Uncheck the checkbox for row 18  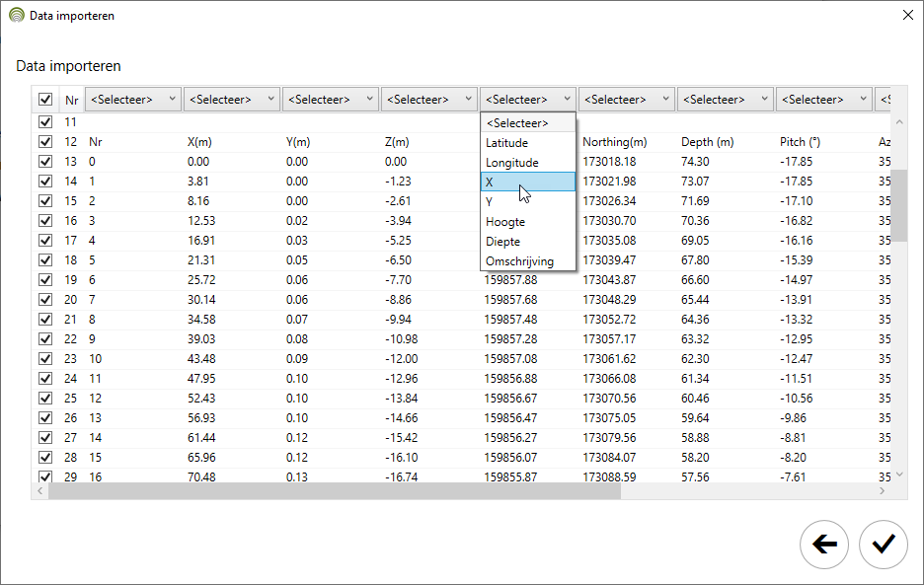(45, 259)
